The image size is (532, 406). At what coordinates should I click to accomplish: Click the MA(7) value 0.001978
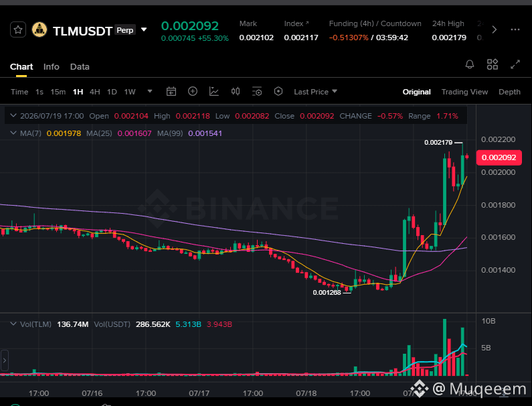(64, 133)
